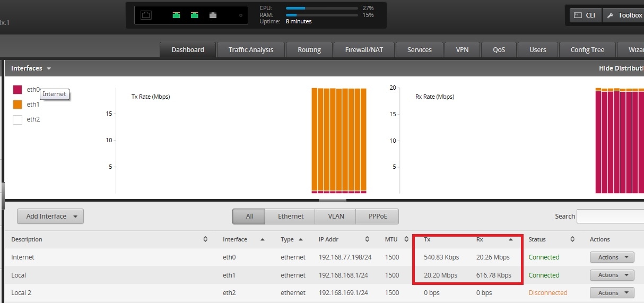This screenshot has height=303, width=644.
Task: Click the 20.26 Mbps Rx value
Action: point(493,257)
